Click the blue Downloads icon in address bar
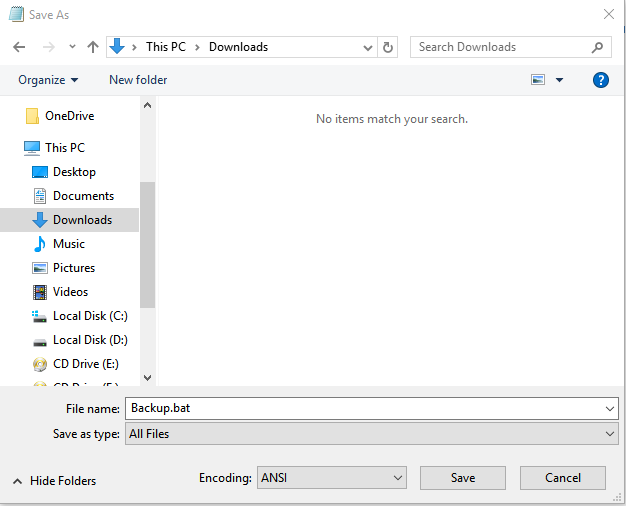 click(117, 46)
